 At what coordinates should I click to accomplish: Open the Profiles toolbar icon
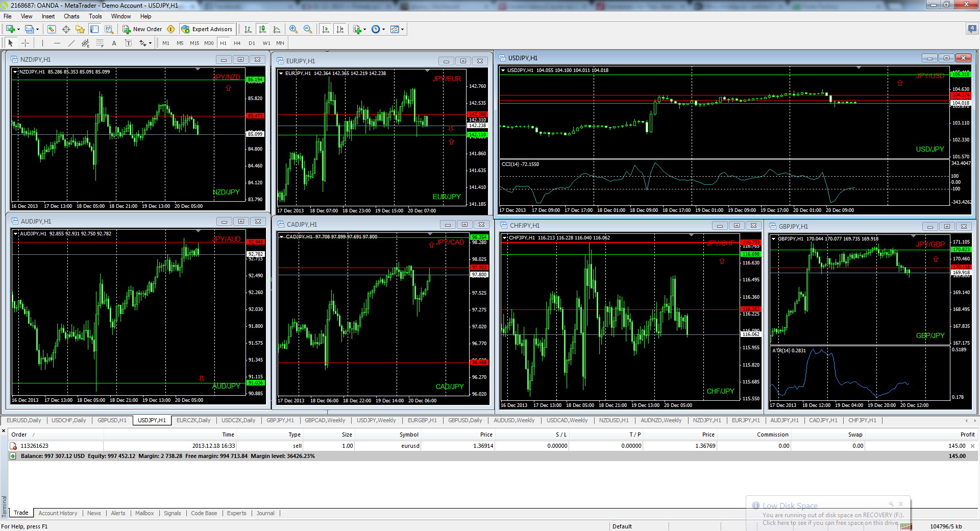point(30,29)
